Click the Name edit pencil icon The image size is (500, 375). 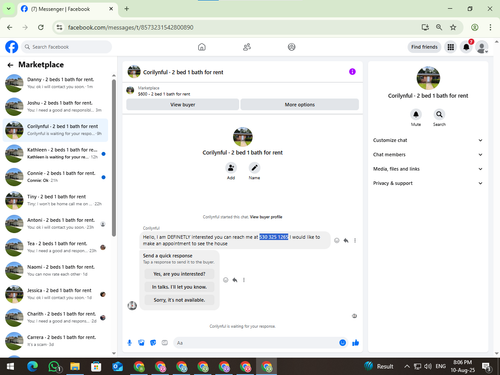[254, 168]
